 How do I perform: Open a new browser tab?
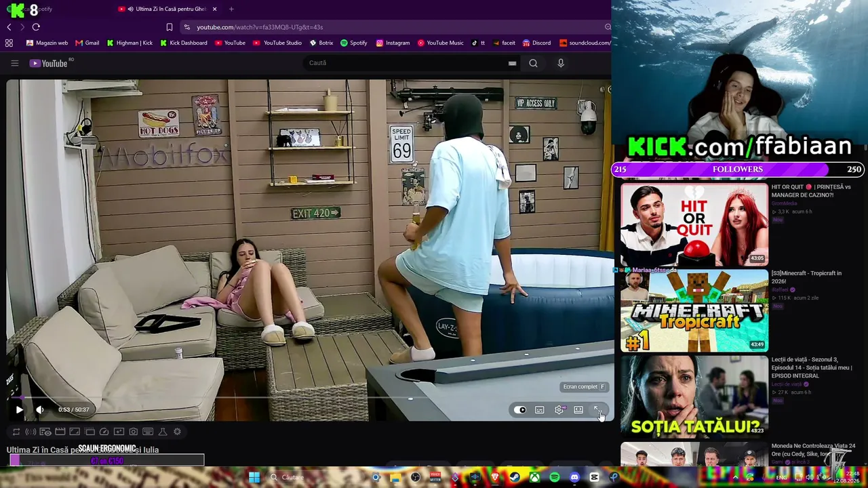tap(231, 9)
